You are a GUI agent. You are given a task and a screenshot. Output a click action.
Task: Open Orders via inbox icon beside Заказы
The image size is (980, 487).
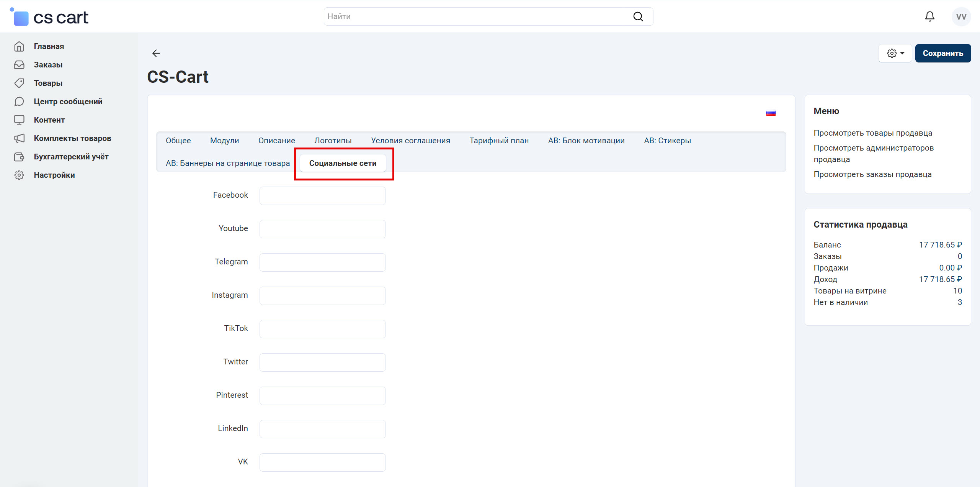pos(19,65)
